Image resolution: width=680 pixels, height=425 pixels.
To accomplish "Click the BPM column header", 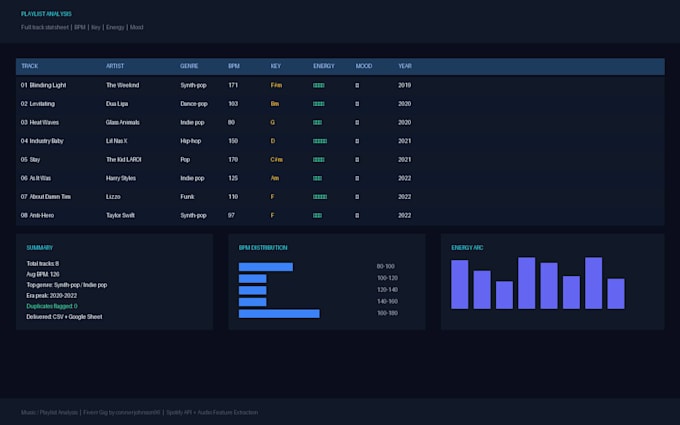I will 234,66.
